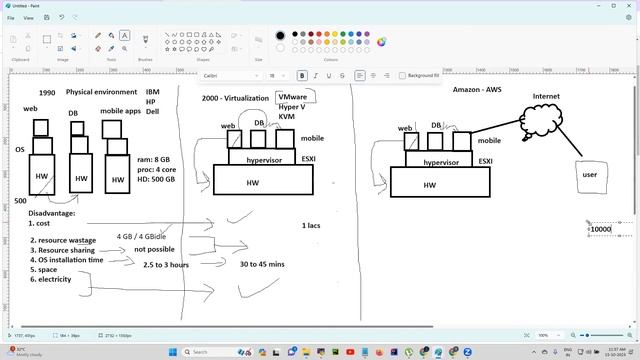
Task: Select the Fill with color bucket tool
Action: coord(111,36)
